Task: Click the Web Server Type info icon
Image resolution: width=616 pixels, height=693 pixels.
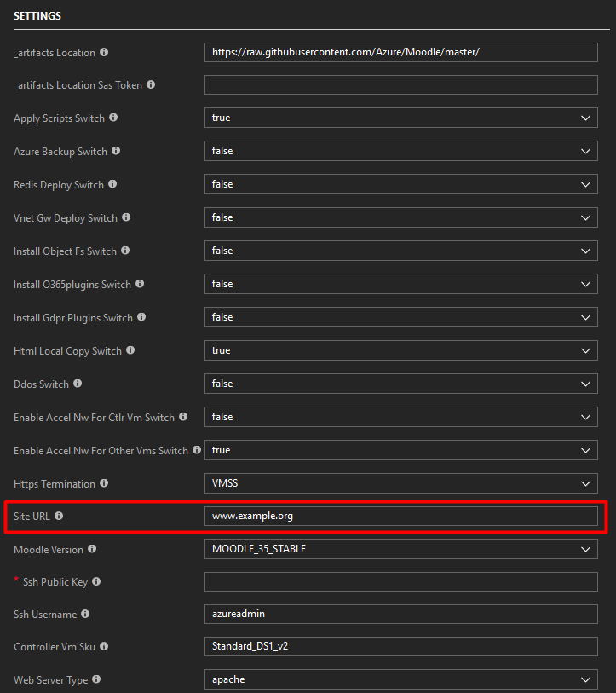Action: (96, 679)
